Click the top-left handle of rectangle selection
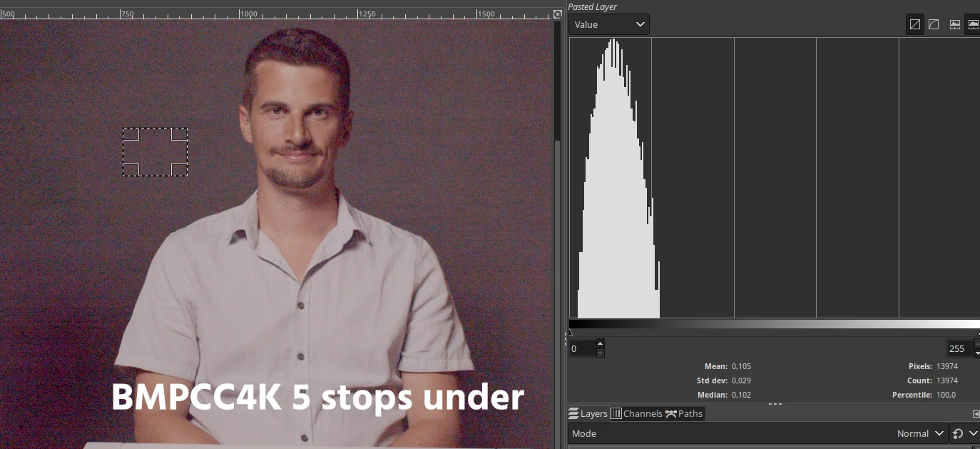980x449 pixels. tap(131, 134)
